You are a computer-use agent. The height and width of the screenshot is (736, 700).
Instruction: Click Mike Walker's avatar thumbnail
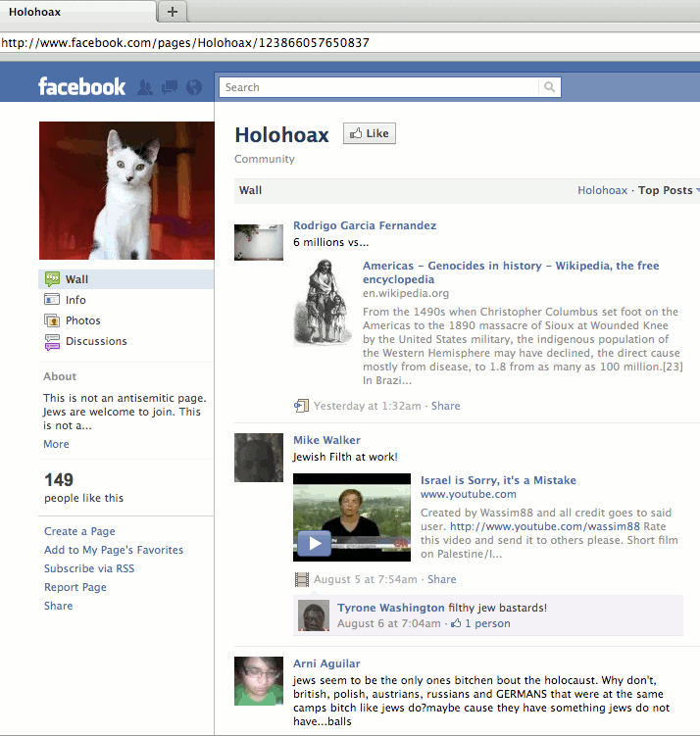pyautogui.click(x=259, y=458)
